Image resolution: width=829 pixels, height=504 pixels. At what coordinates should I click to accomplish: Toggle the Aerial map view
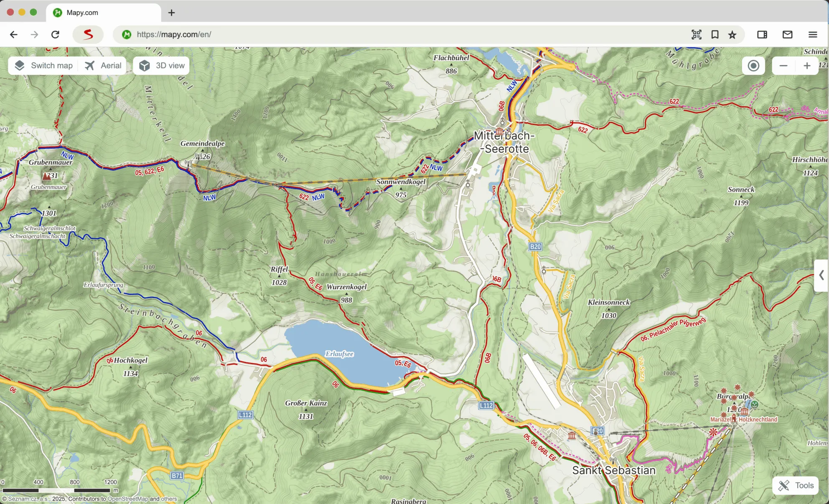click(103, 66)
